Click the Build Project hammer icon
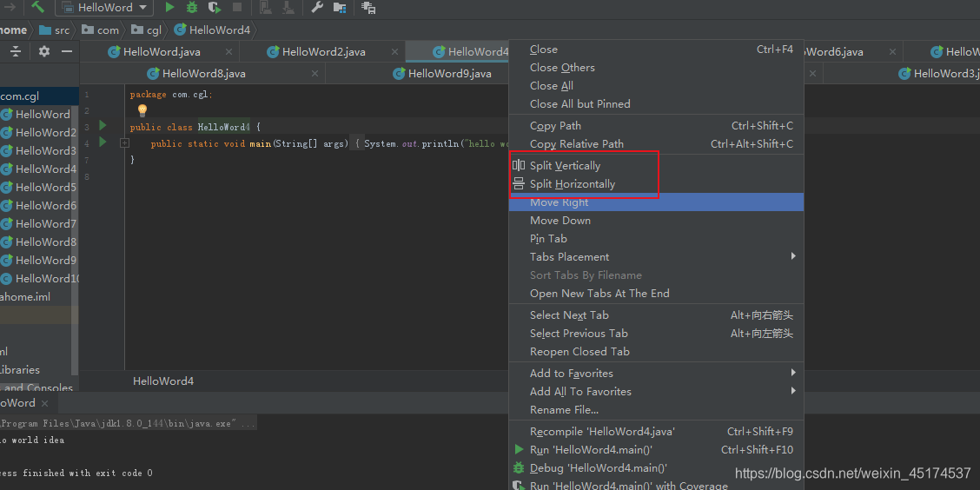The image size is (980, 490). 37,7
